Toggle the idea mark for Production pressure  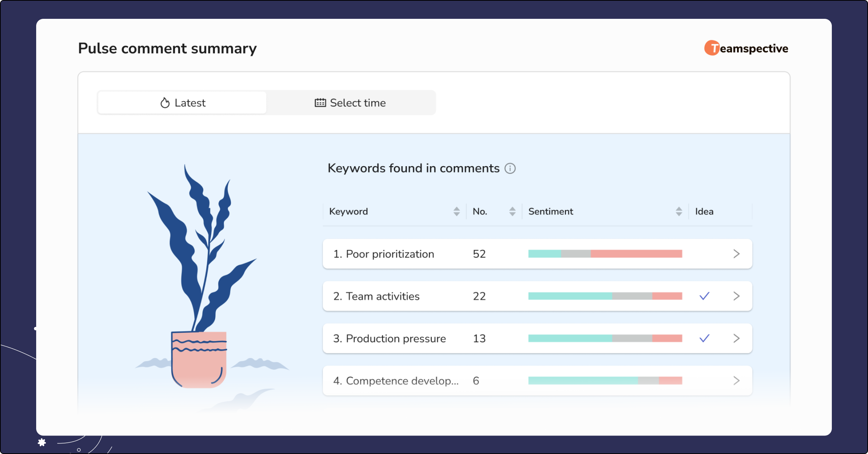[x=704, y=338]
